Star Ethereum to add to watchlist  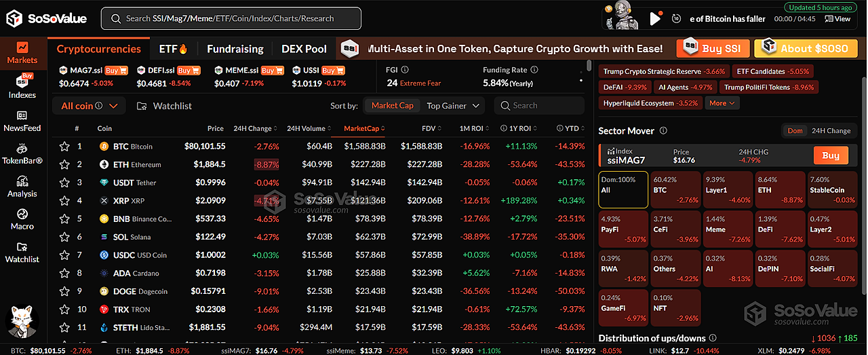(64, 164)
